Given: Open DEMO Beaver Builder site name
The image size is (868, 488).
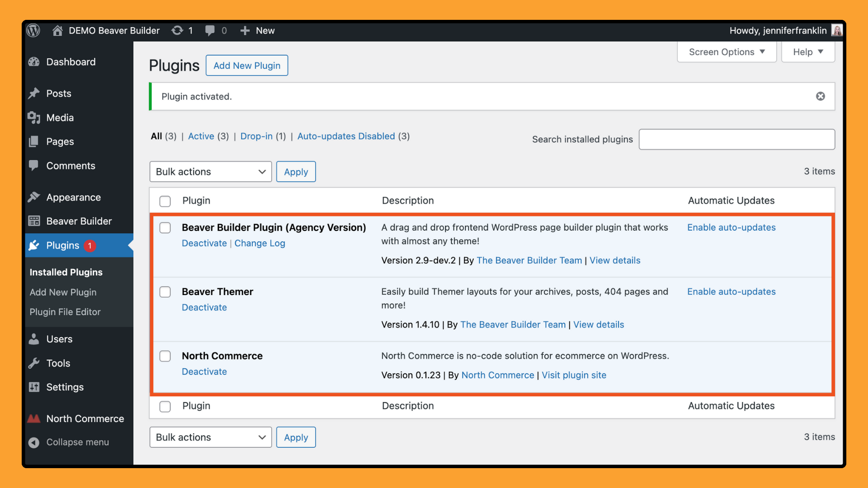Looking at the screenshot, I should point(114,30).
